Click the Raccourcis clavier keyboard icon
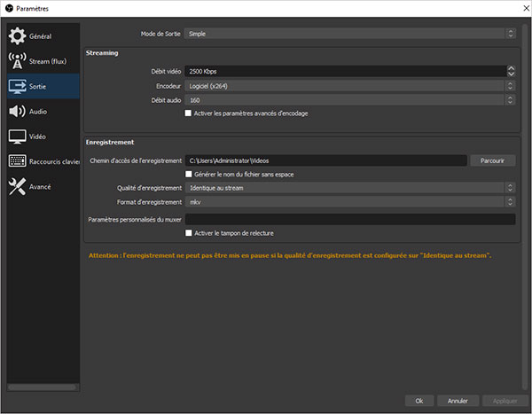532x414 pixels. tap(17, 161)
